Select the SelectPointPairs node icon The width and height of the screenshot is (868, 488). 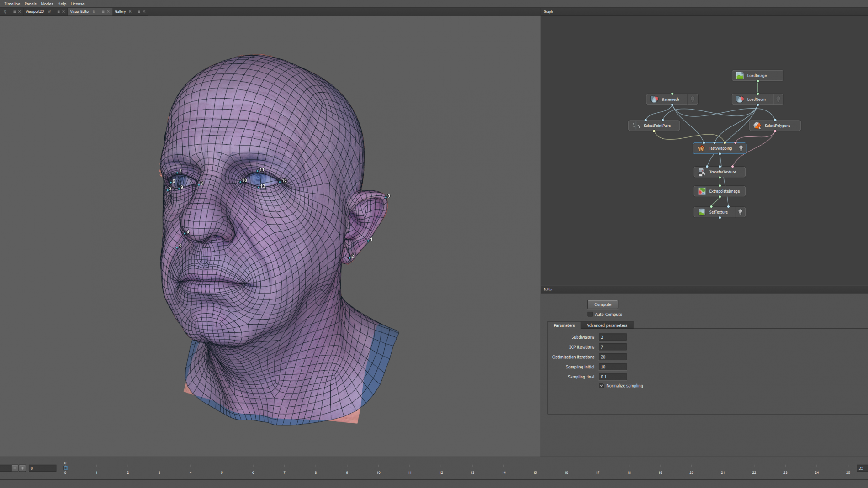[636, 126]
